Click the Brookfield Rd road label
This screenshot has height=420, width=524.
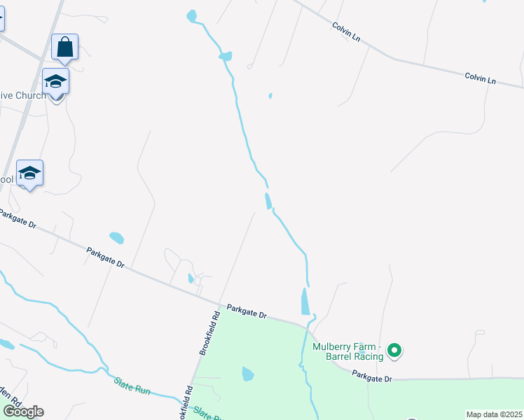click(210, 333)
